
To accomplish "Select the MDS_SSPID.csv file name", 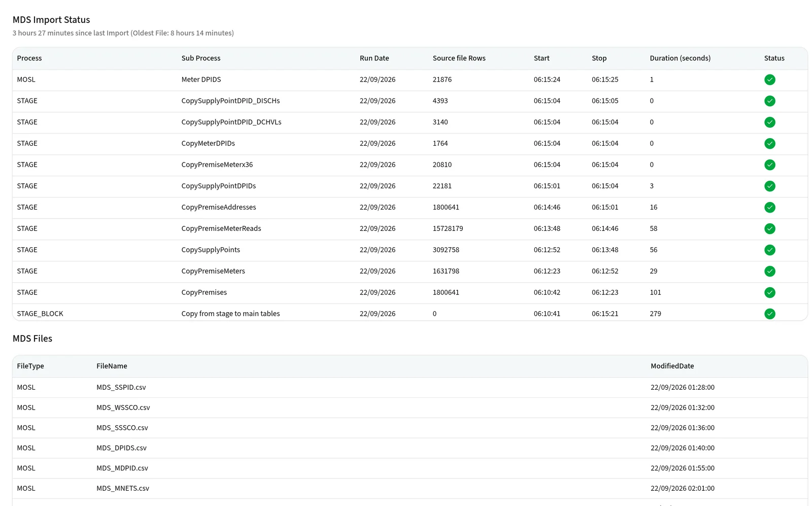I will (x=121, y=387).
